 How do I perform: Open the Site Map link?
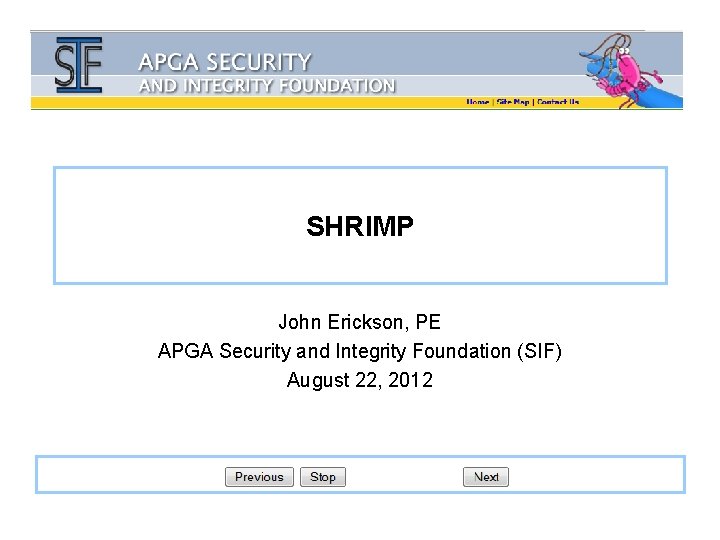[513, 102]
